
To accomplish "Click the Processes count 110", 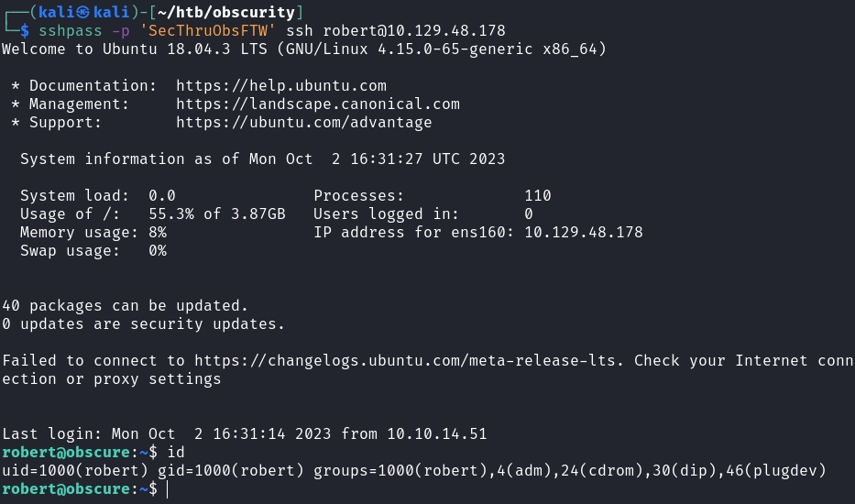I will click(538, 196).
